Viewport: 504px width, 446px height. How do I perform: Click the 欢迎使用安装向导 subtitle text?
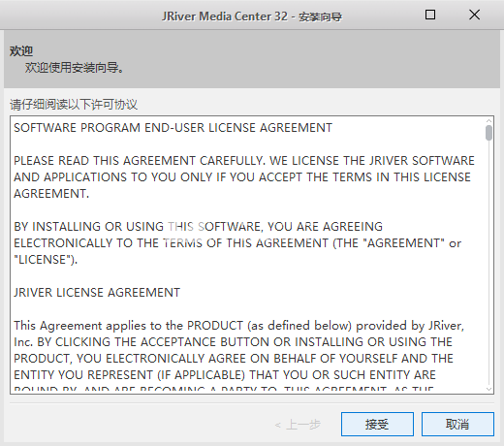coord(75,68)
